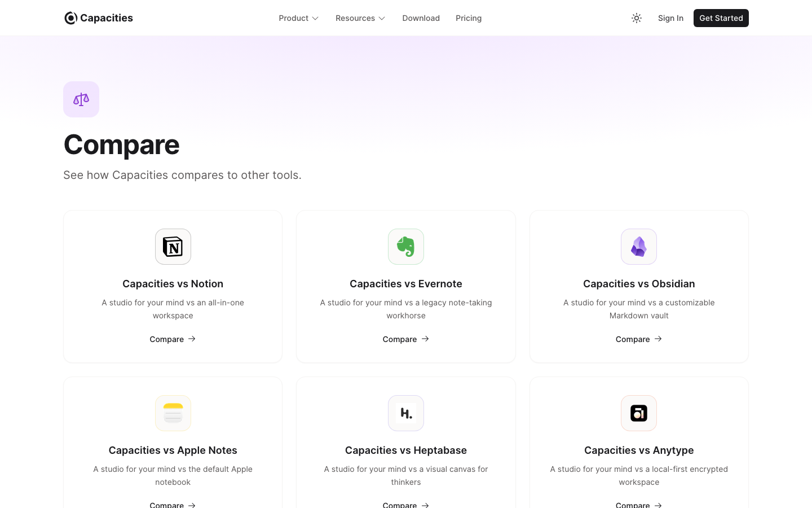812x508 pixels.
Task: Select the Capacities vs Evernote heading
Action: click(406, 284)
